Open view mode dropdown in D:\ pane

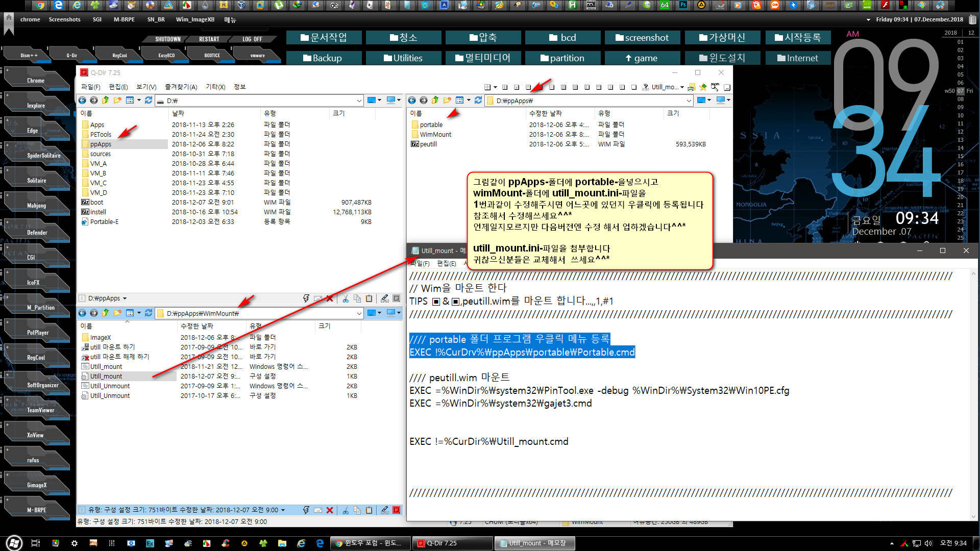(139, 101)
